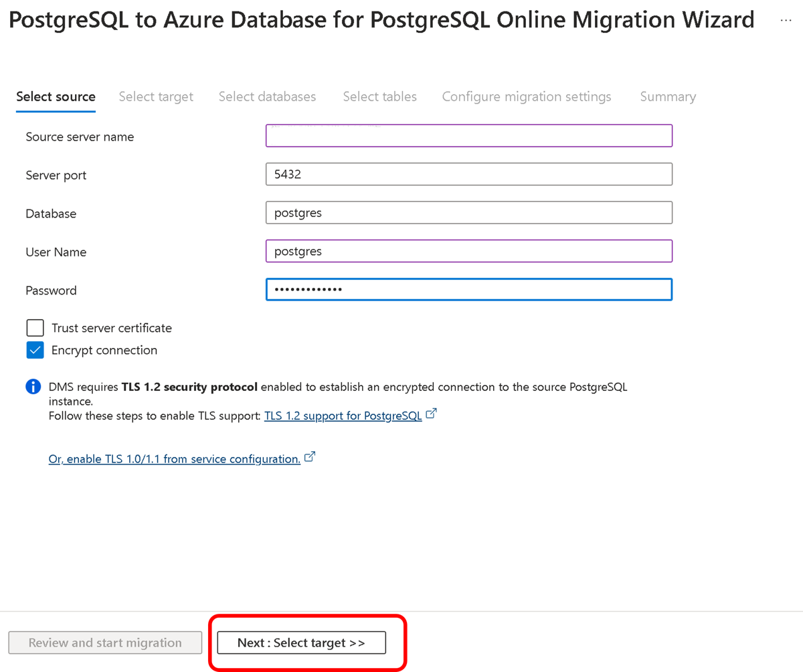Focus the Password input field
This screenshot has height=672, width=803.
click(469, 290)
